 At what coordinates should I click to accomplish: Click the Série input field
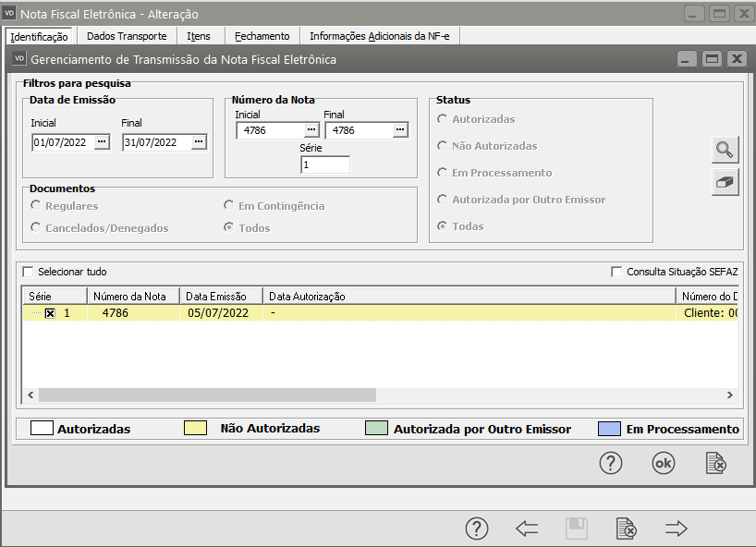[325, 165]
